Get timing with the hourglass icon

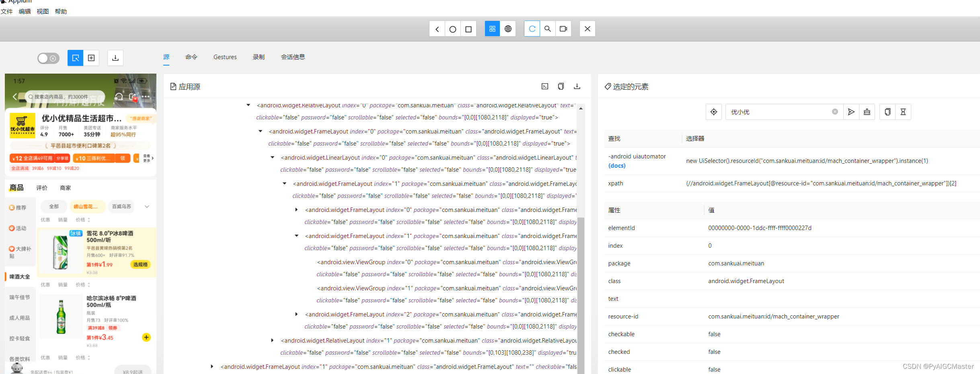(x=903, y=112)
